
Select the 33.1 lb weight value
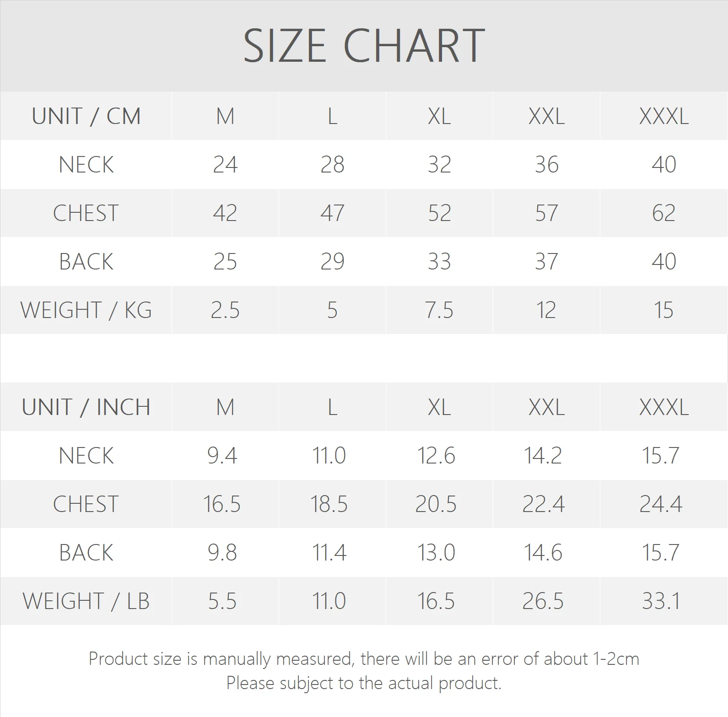[661, 601]
